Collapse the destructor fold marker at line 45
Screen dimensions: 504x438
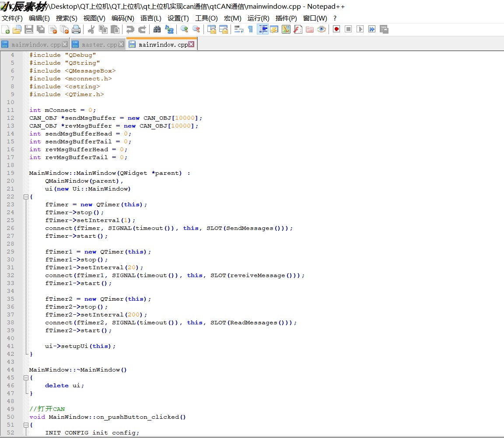[x=26, y=378]
